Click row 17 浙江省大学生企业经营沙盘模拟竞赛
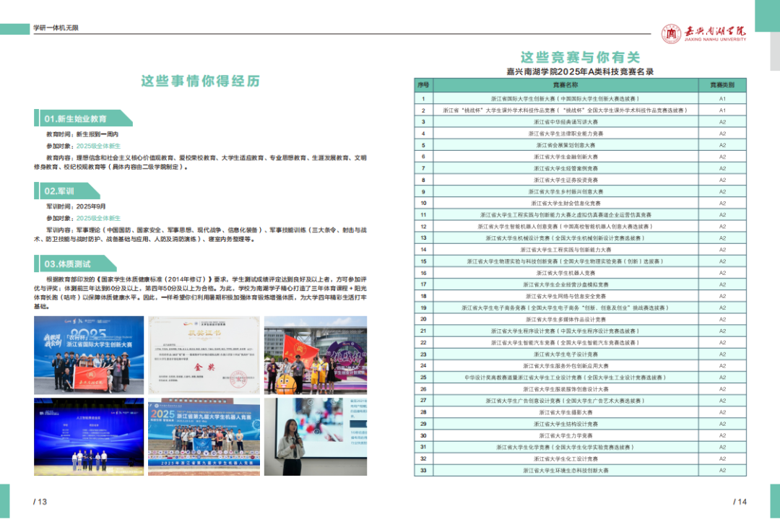780x532 pixels. click(x=580, y=284)
